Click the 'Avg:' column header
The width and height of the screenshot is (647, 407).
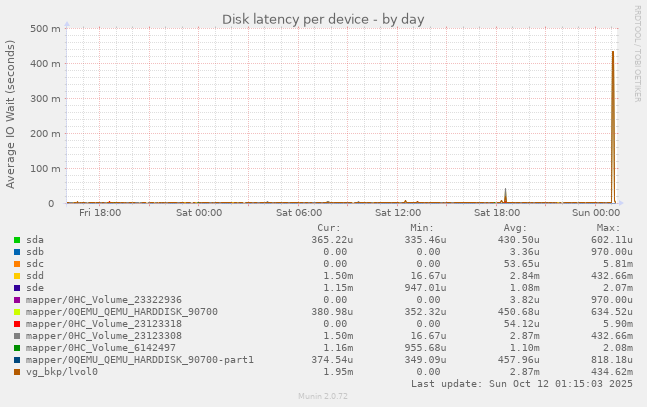click(x=515, y=228)
